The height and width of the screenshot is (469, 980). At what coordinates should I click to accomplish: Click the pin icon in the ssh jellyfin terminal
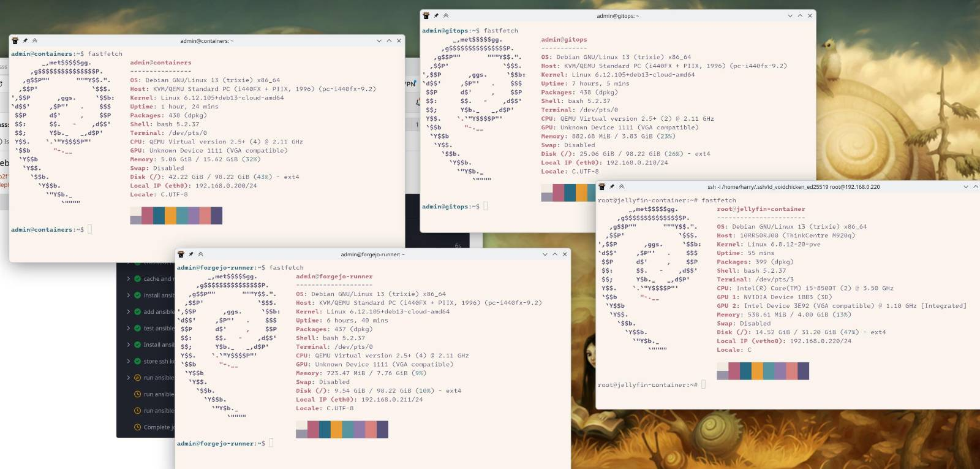[x=612, y=186]
